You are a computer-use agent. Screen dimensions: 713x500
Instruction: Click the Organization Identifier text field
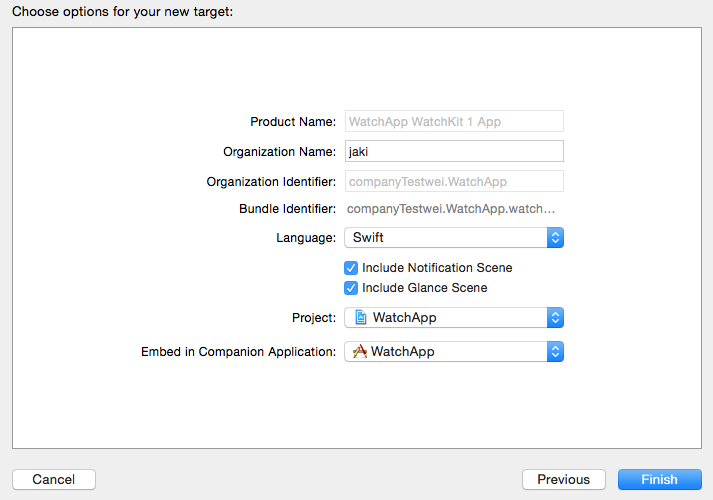454,182
